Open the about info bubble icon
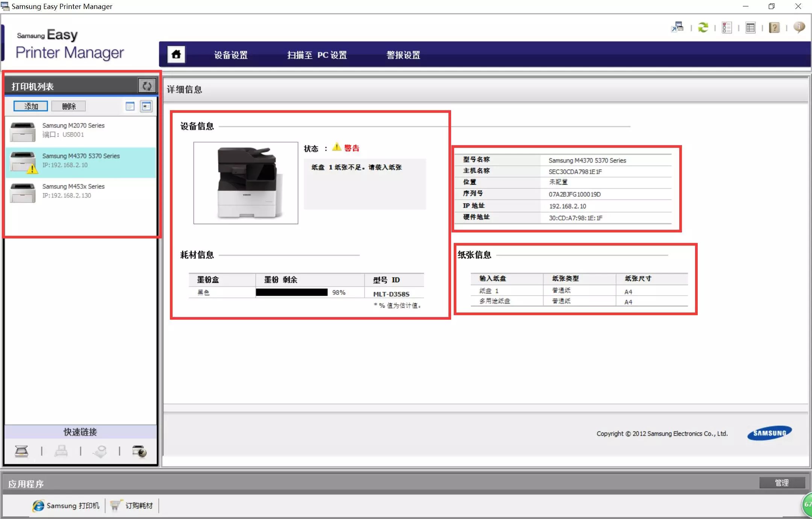 pos(799,27)
